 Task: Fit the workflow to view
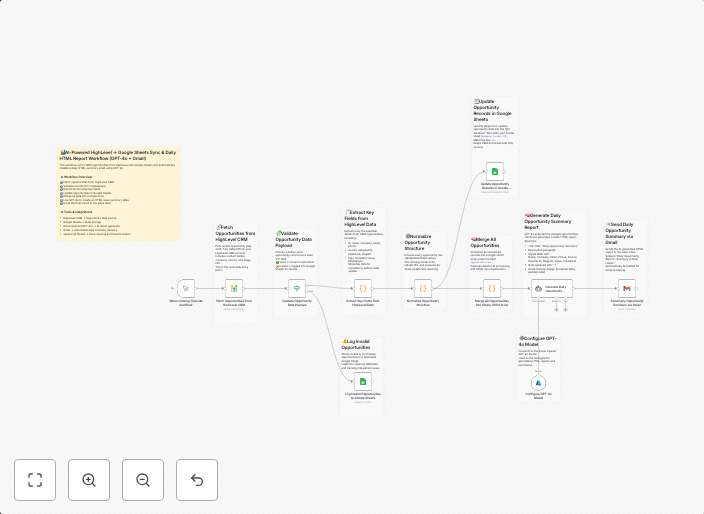pos(35,480)
